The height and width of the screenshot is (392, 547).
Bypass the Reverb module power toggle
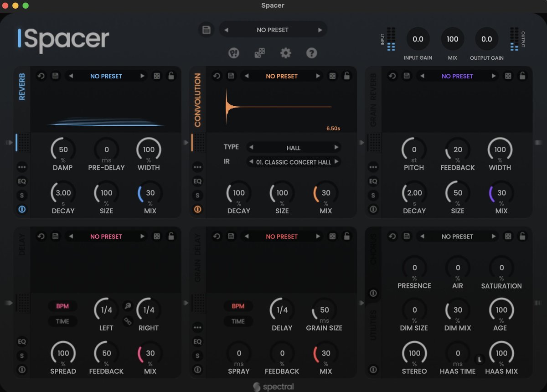[22, 209]
